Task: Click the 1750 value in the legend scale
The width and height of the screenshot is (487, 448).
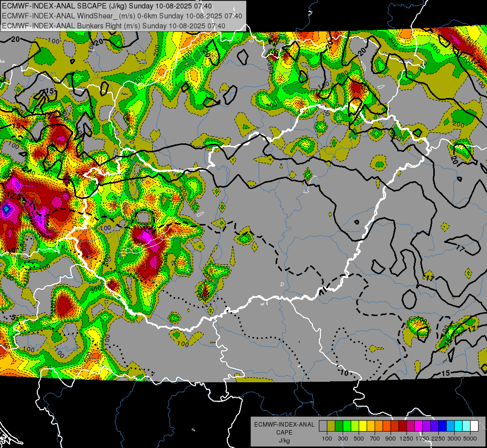Action: (422, 439)
